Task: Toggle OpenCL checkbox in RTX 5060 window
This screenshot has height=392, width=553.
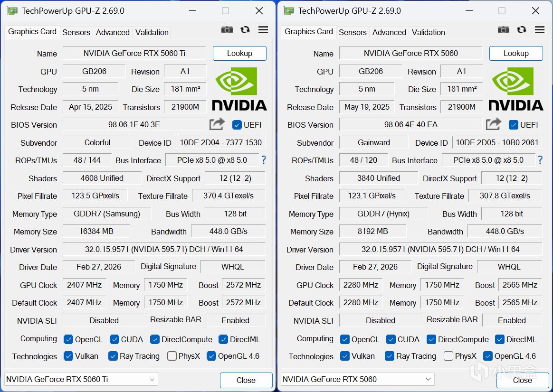Action: tap(345, 339)
